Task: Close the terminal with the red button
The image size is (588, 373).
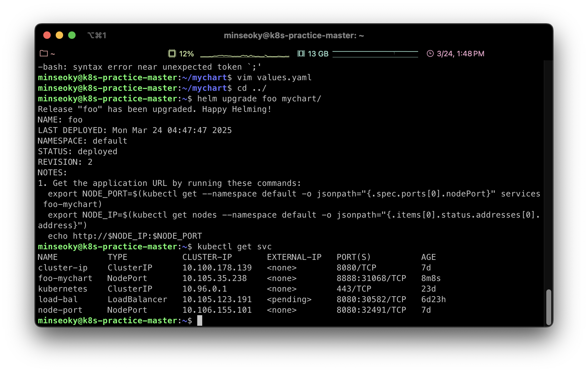Action: tap(47, 35)
